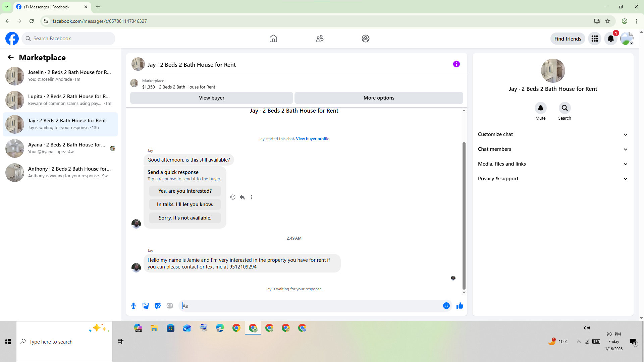Expand Privacy & support section
644x362 pixels.
click(x=553, y=179)
